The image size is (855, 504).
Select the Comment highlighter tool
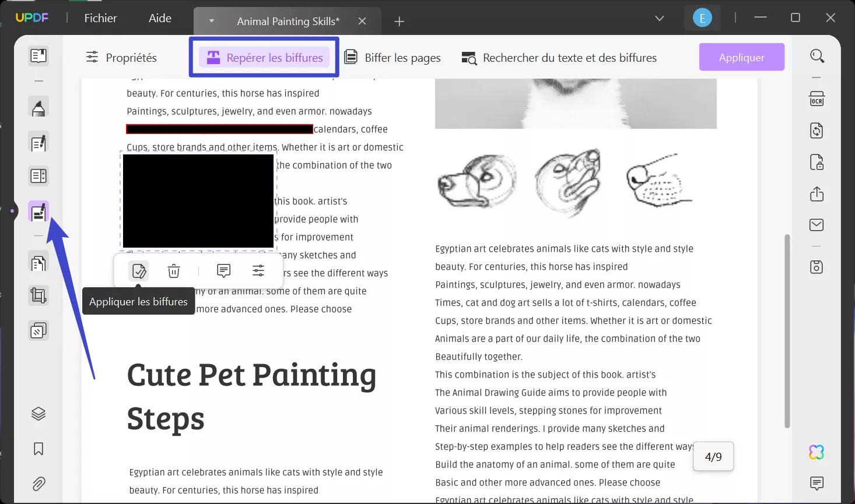click(x=38, y=108)
